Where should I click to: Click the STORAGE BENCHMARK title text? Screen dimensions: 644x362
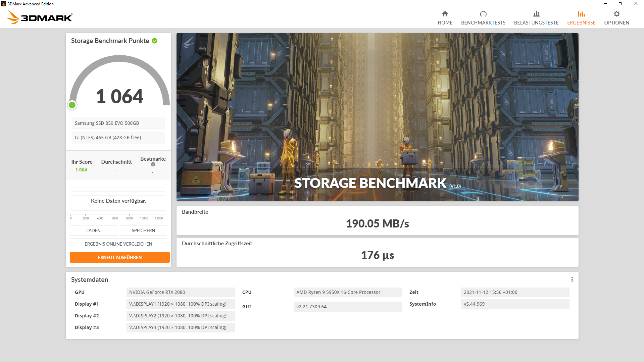[x=370, y=183]
